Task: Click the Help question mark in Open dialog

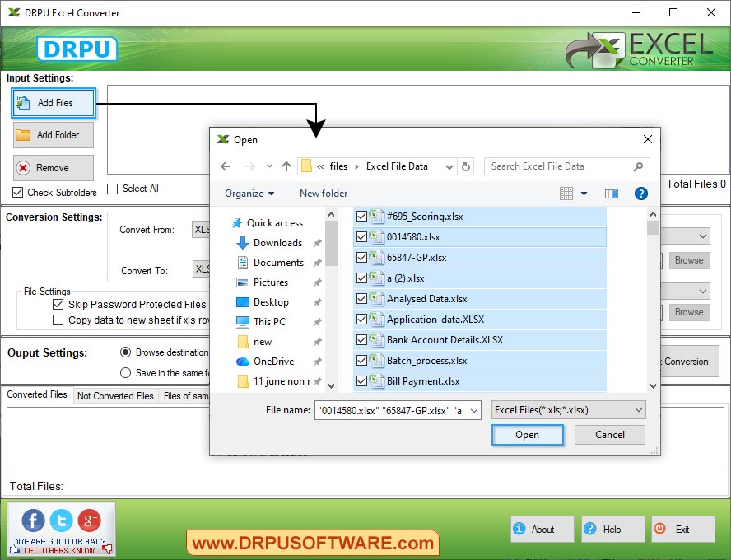Action: coord(641,193)
